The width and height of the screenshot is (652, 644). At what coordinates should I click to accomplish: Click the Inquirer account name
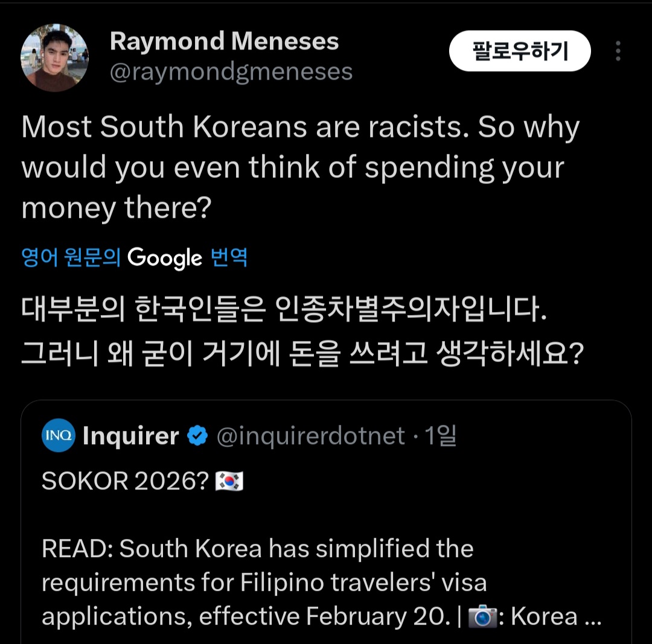(x=131, y=436)
